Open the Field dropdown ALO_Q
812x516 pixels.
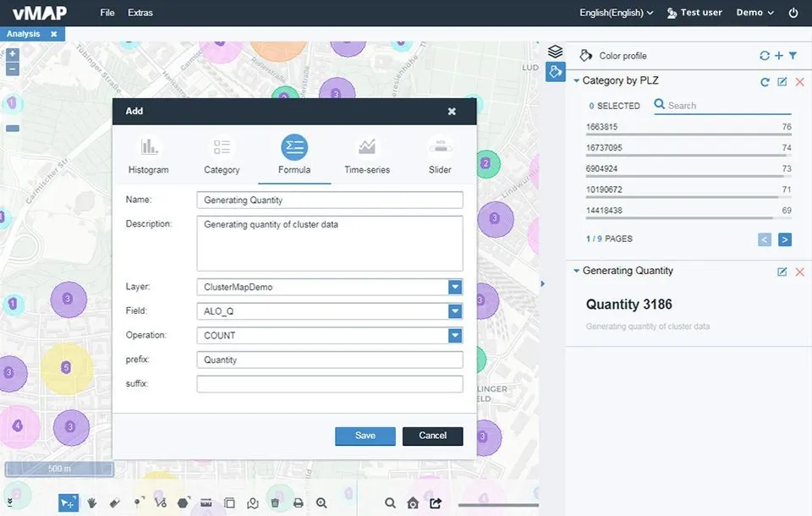tap(329, 311)
